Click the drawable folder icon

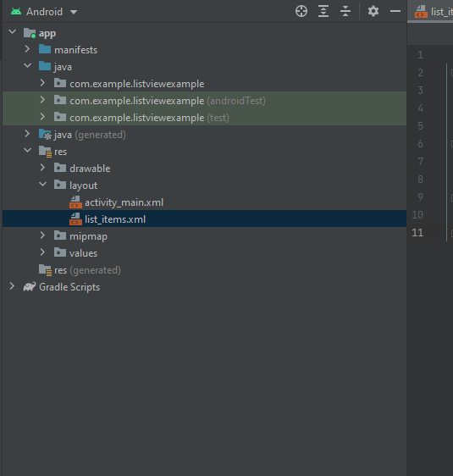pyautogui.click(x=60, y=168)
